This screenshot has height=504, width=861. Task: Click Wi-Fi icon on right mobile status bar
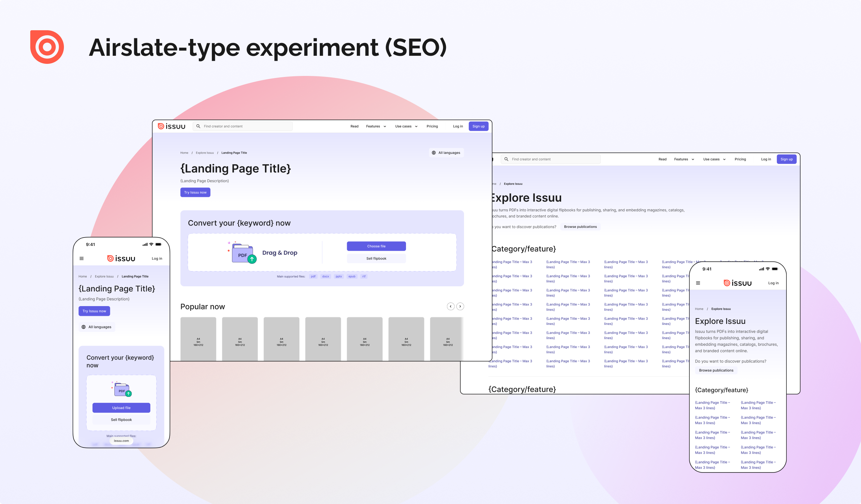click(768, 269)
